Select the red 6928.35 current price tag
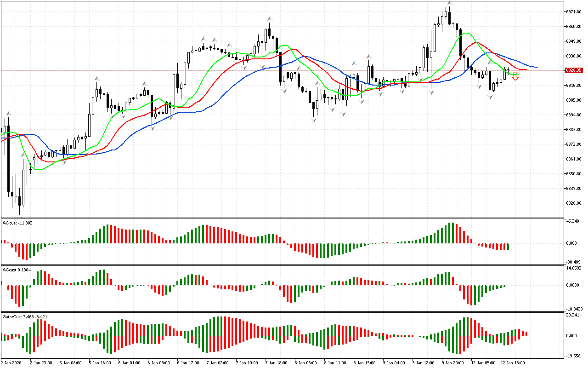588x368 pixels. (574, 70)
